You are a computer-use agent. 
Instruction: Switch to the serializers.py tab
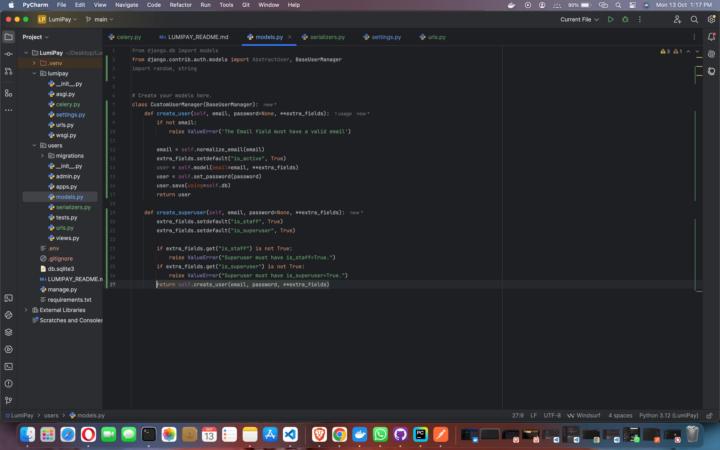coord(323,37)
